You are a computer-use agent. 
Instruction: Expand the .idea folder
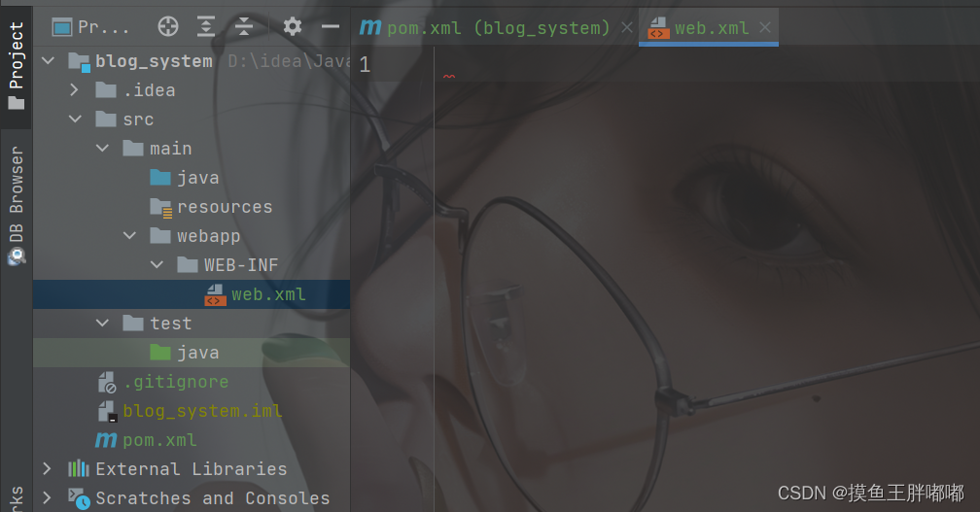pyautogui.click(x=74, y=90)
